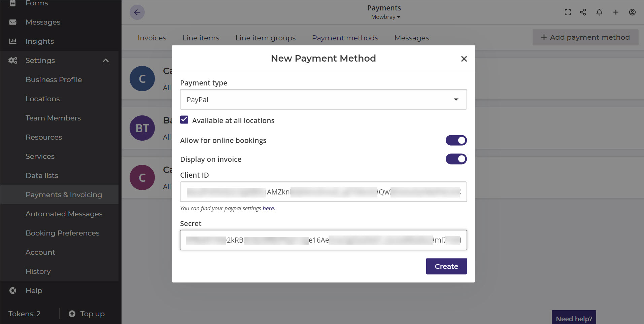
Task: Open the user account icon
Action: coord(632,12)
